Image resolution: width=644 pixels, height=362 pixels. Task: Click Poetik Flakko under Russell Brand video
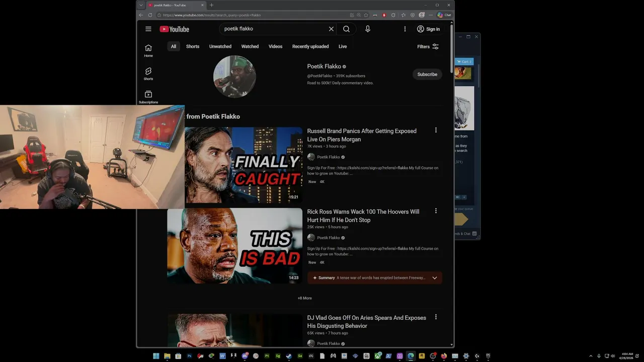coord(328,157)
